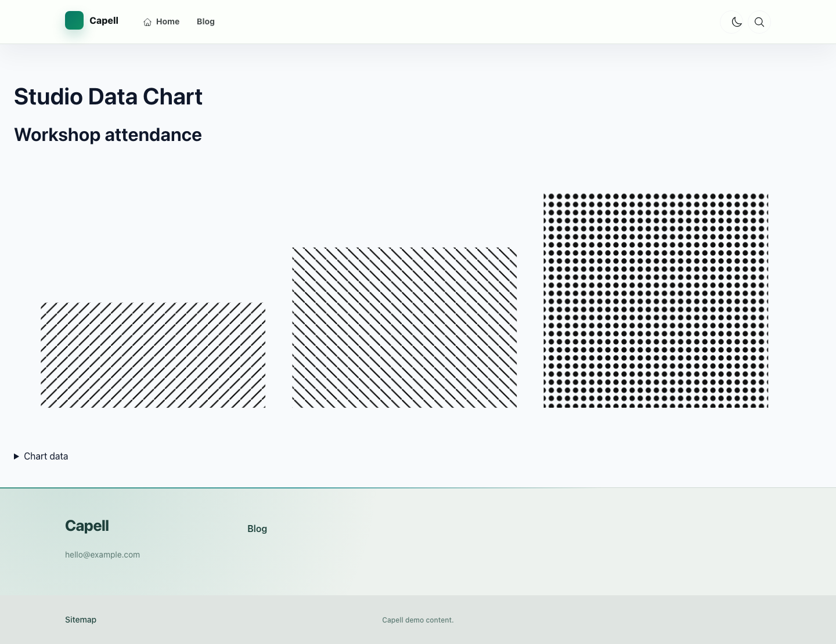The width and height of the screenshot is (836, 644).
Task: Open the Sitemap footer link
Action: [81, 620]
